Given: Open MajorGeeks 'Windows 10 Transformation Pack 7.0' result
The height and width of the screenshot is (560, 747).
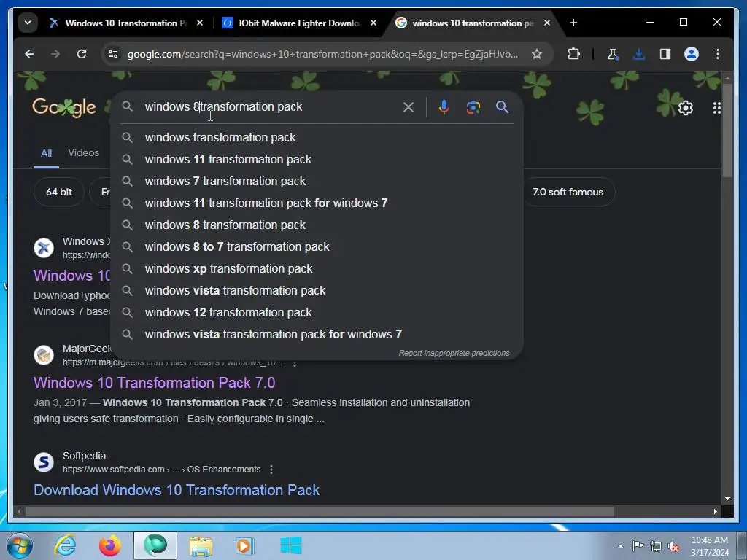Looking at the screenshot, I should coord(155,383).
